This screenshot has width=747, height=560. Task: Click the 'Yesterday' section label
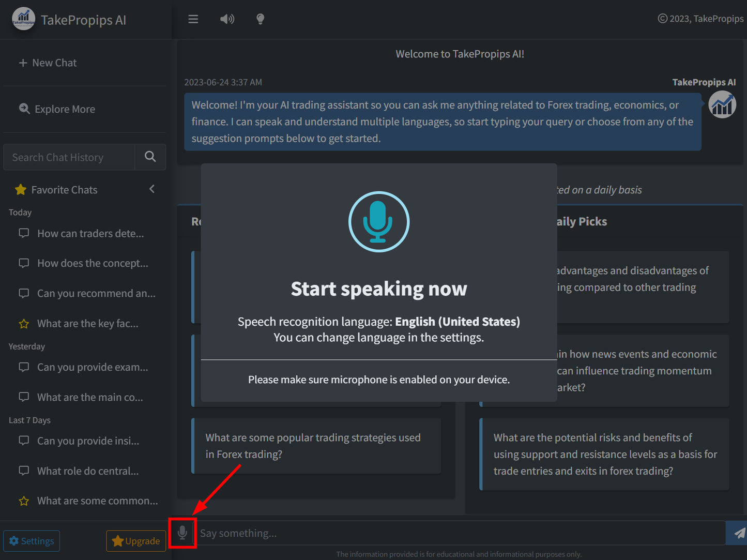click(27, 346)
